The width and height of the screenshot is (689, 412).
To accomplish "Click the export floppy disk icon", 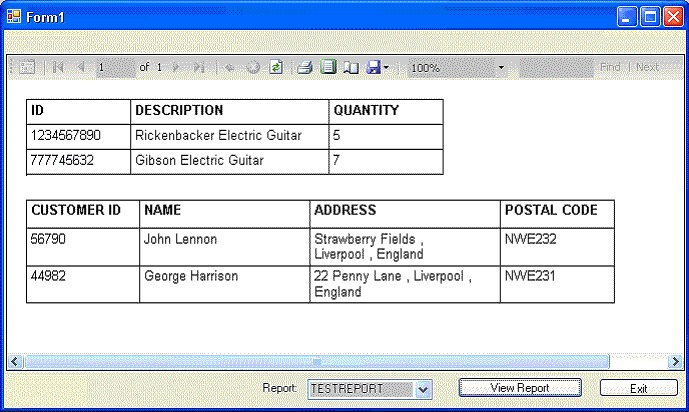I will 373,67.
